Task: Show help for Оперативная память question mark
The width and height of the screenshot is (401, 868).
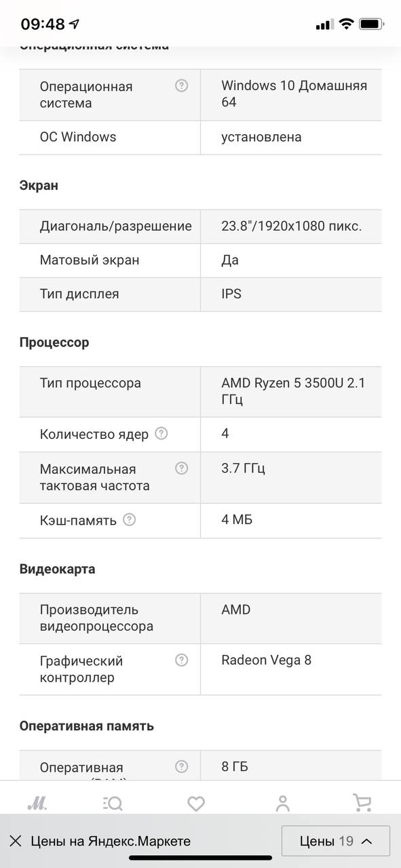Action: point(181,766)
